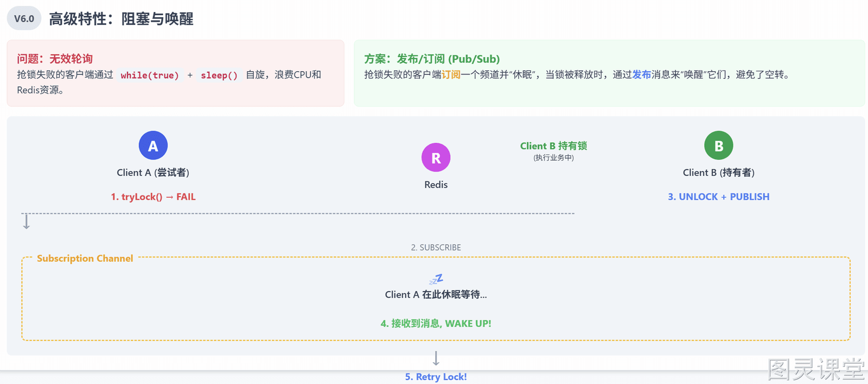Click the blue highlighted word 发布
The image size is (868, 384).
(642, 75)
